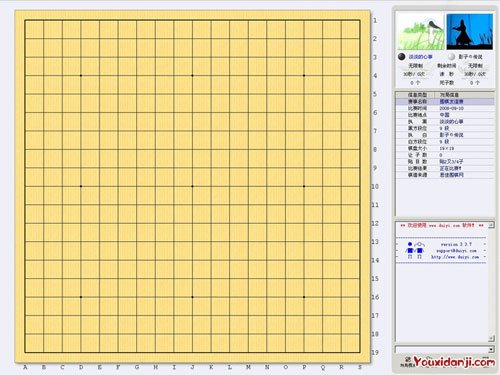This screenshot has width=500, height=375.
Task: Click the message log scrollbar down arrow
Action: tap(491, 339)
